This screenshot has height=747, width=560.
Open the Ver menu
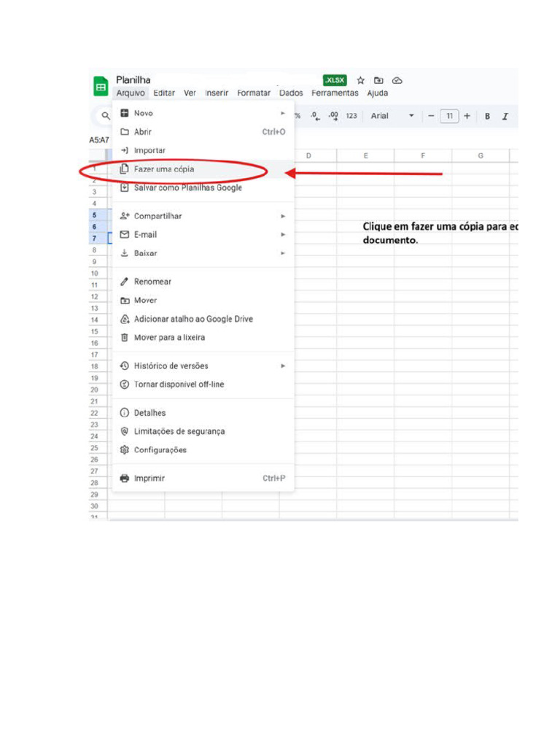click(x=190, y=93)
